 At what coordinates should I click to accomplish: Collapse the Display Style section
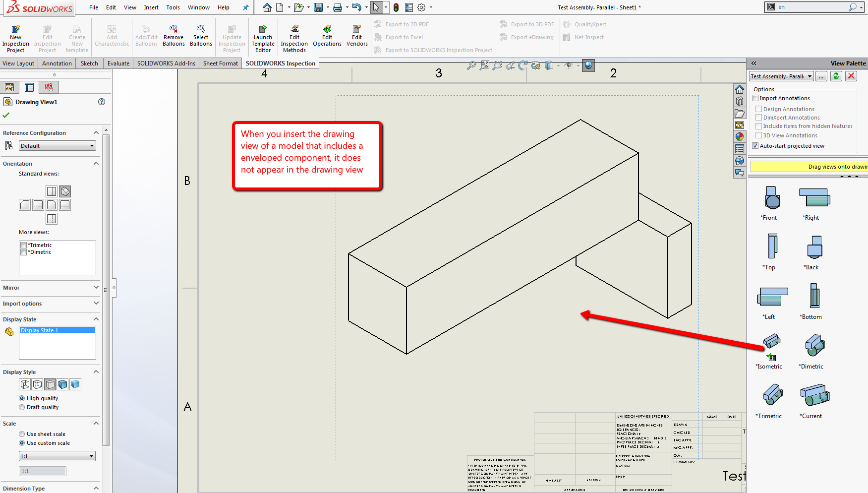[x=96, y=372]
